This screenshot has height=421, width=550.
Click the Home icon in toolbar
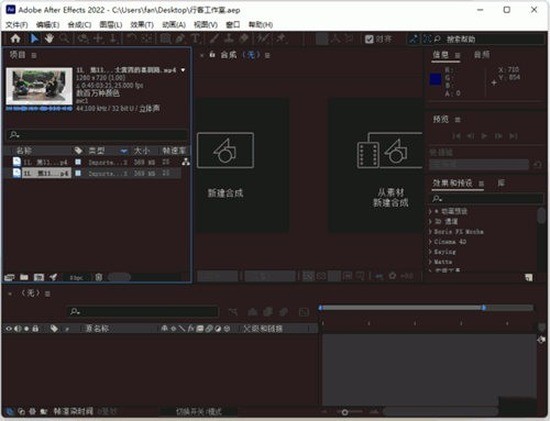pyautogui.click(x=15, y=39)
